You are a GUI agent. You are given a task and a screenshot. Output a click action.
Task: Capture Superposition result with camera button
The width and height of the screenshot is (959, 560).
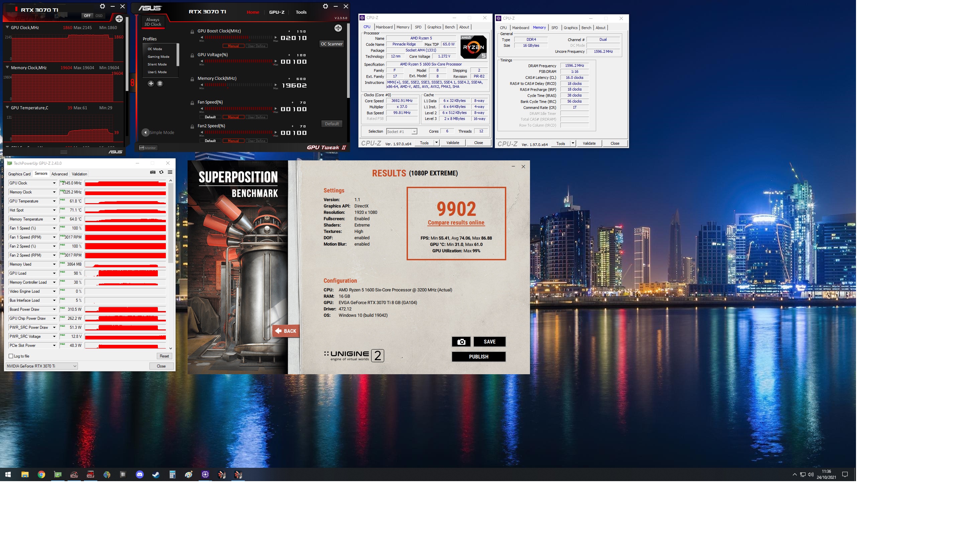point(461,342)
